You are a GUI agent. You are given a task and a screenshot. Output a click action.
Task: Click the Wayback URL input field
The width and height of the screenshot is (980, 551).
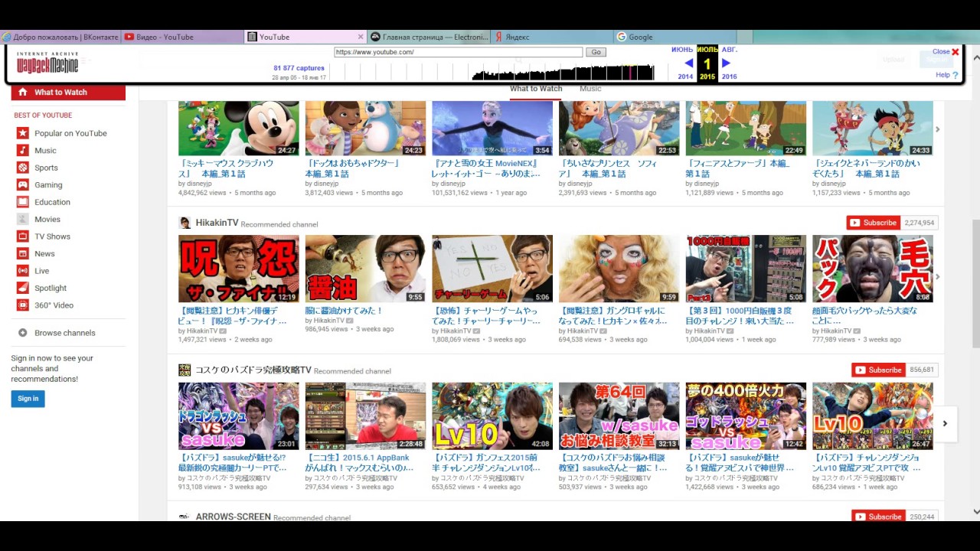coord(459,52)
